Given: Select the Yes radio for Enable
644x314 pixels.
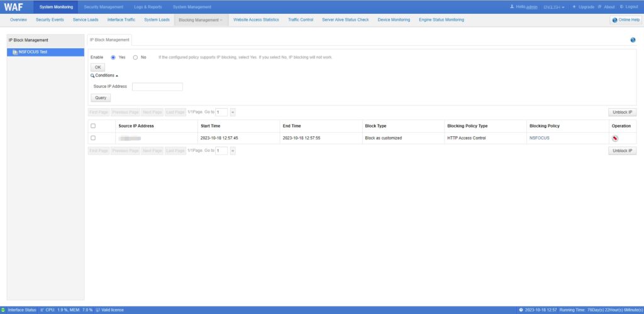Looking at the screenshot, I should pyautogui.click(x=113, y=57).
